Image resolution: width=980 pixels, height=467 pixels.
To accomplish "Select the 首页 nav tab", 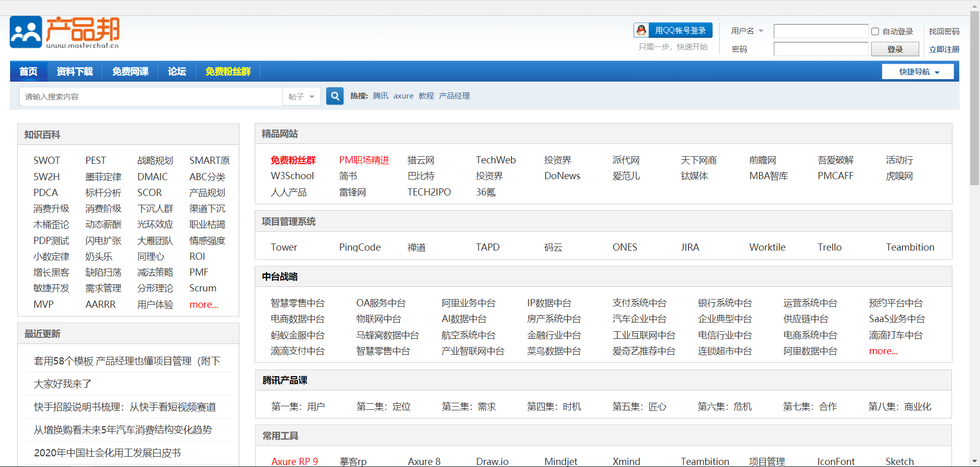I will coord(29,71).
